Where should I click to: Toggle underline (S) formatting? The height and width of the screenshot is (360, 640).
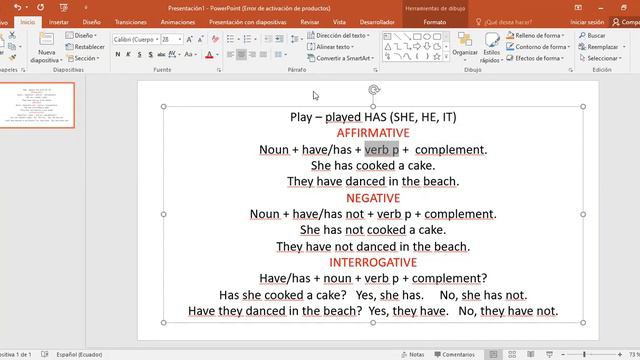139,54
